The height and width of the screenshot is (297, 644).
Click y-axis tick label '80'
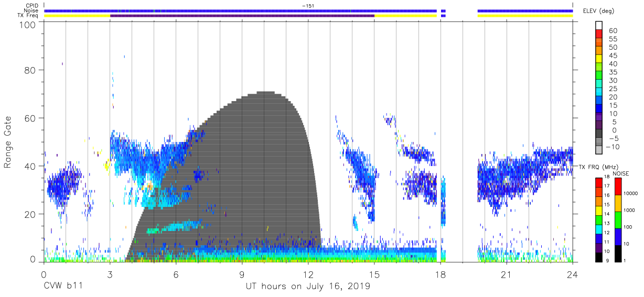pyautogui.click(x=30, y=70)
